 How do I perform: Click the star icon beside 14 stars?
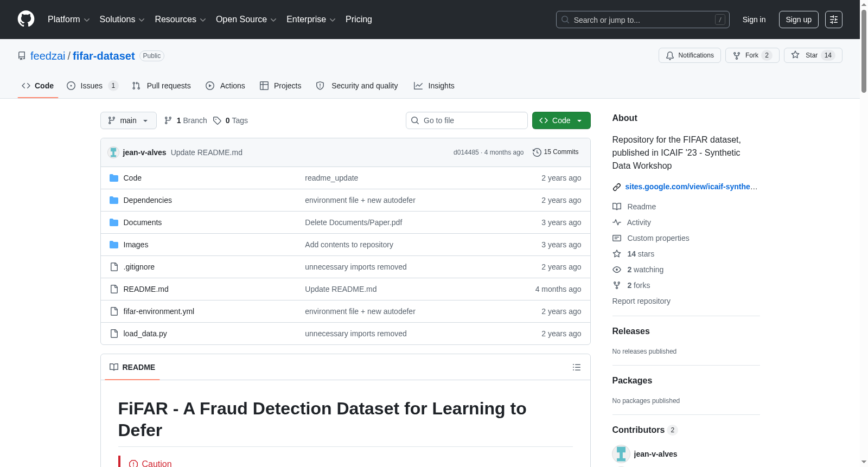617,254
